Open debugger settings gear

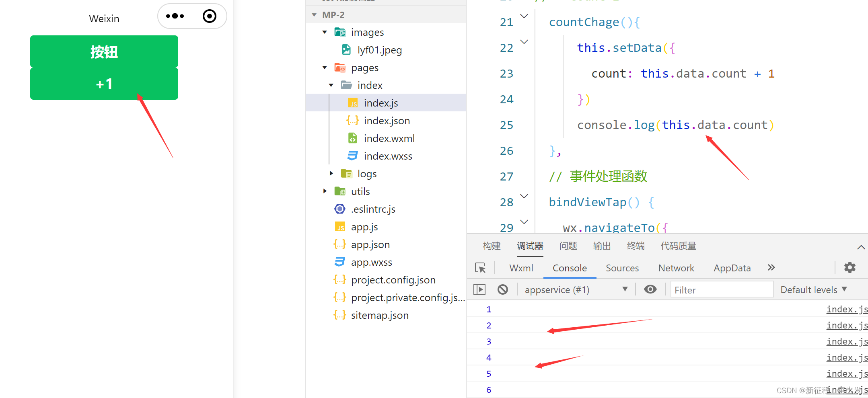tap(850, 267)
